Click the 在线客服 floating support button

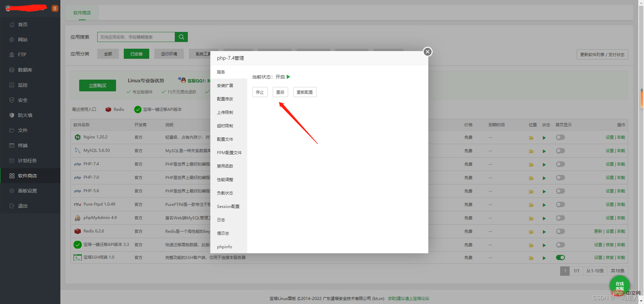[620, 286]
